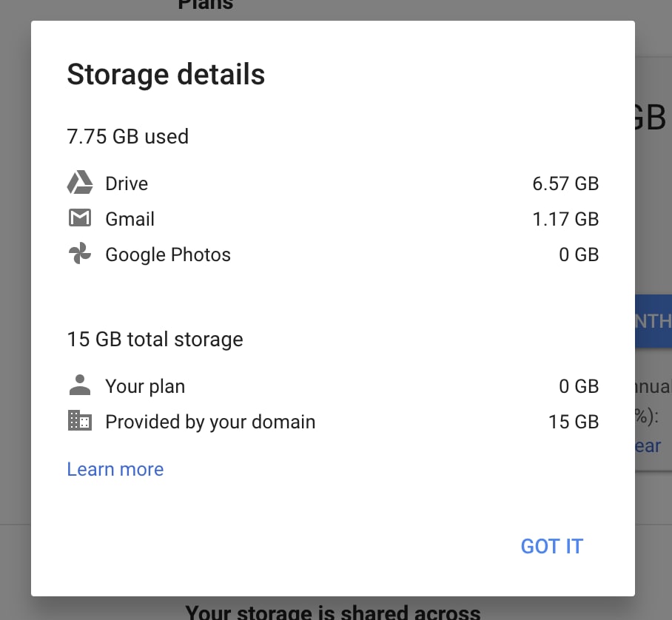
Task: Click the building icon for domain storage
Action: [x=80, y=420]
